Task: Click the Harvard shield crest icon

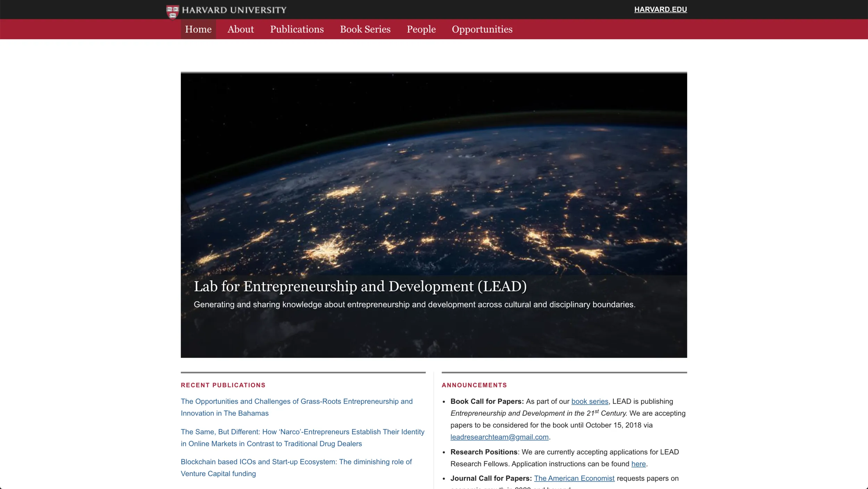Action: [x=172, y=10]
